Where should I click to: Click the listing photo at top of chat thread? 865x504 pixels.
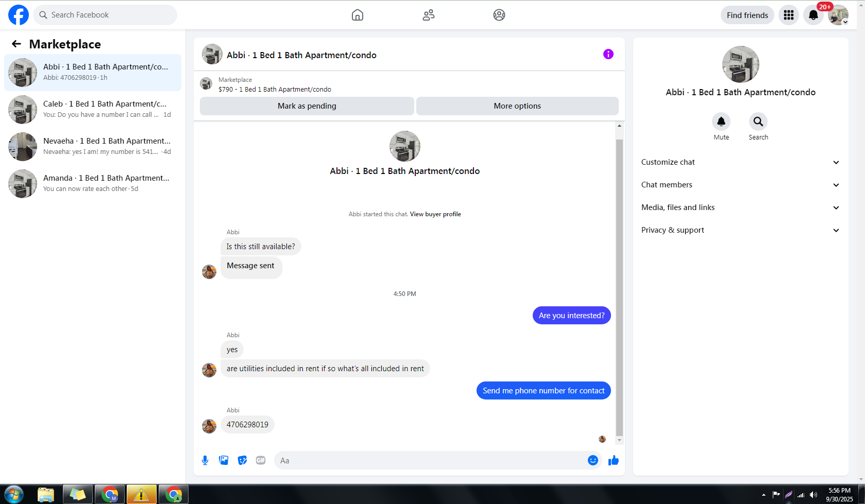tap(405, 146)
